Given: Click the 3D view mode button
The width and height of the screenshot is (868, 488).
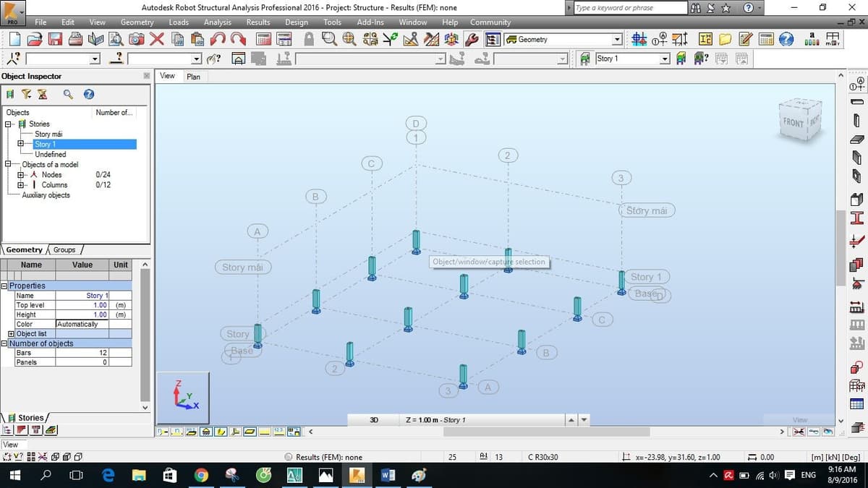Looking at the screenshot, I should (374, 420).
